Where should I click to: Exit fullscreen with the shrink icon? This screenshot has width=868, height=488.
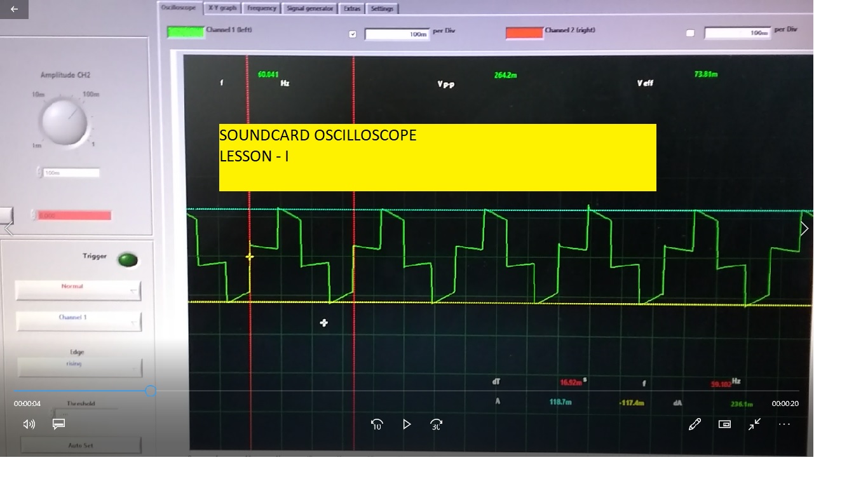(754, 424)
